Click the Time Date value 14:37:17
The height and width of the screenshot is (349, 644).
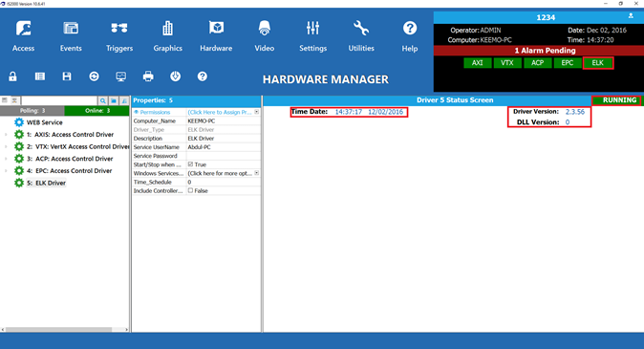click(x=349, y=112)
